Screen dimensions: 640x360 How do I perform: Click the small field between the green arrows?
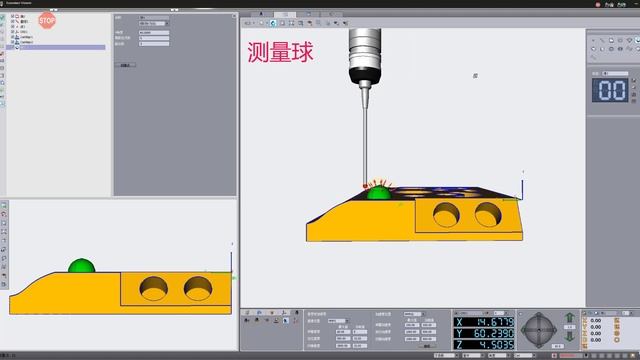coord(570,327)
